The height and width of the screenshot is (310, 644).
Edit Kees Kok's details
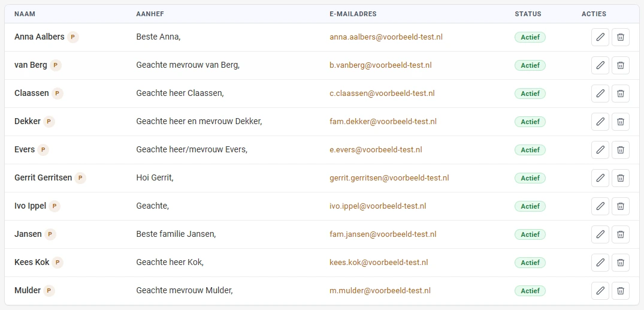(600, 262)
